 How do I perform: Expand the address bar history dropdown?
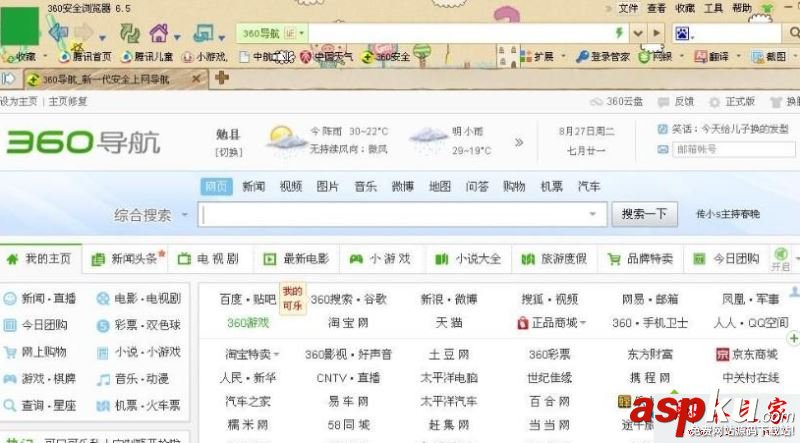point(638,34)
